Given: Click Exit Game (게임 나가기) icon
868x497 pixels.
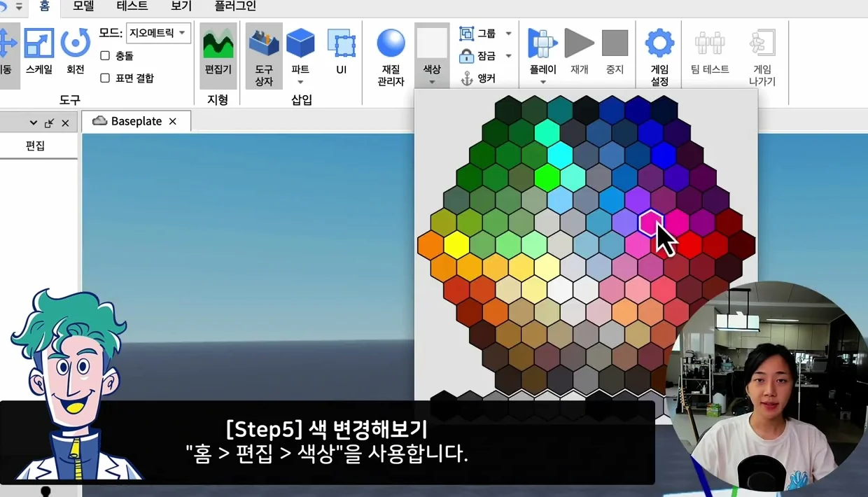Looking at the screenshot, I should pyautogui.click(x=762, y=43).
